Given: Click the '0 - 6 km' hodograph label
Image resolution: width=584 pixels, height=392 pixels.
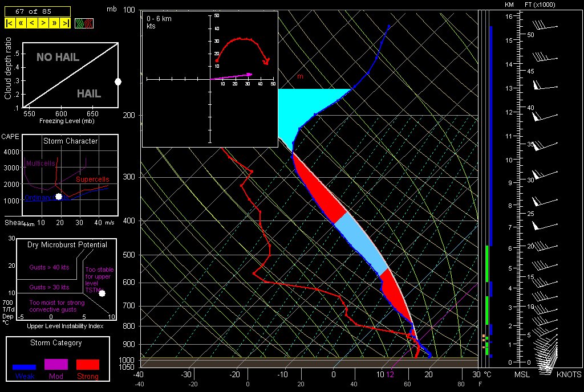Looking at the screenshot, I should 159,19.
